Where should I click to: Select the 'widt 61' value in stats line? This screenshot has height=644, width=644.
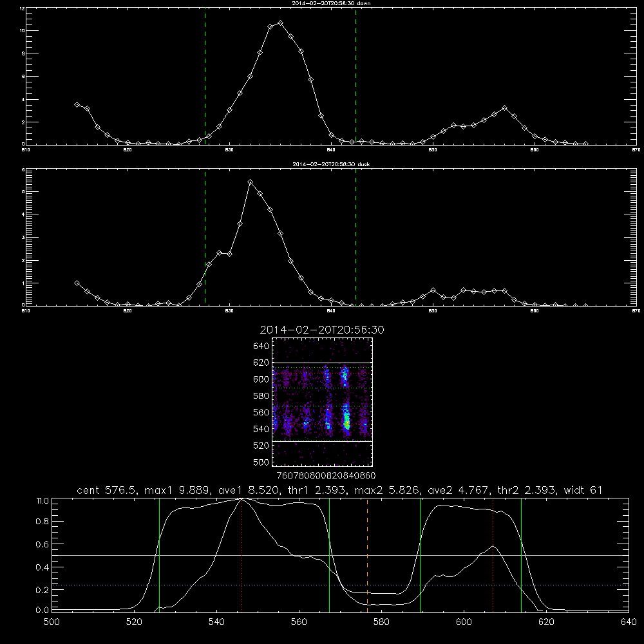click(584, 490)
